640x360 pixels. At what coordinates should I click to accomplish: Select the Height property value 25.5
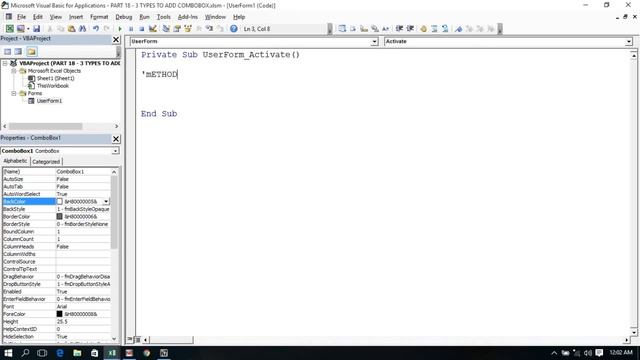pyautogui.click(x=83, y=322)
